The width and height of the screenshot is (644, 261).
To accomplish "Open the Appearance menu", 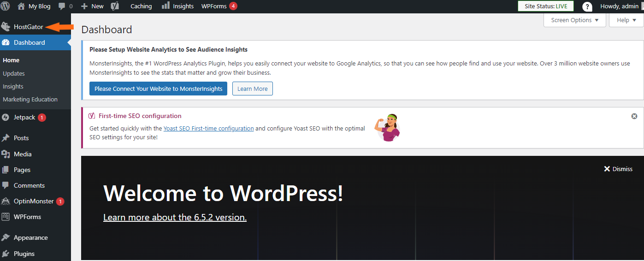I will click(31, 237).
